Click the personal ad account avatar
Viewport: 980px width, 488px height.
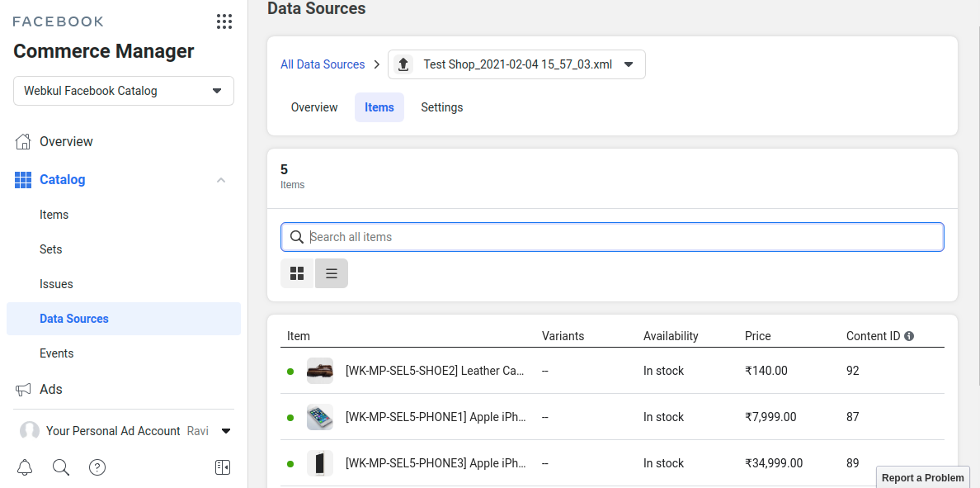(30, 431)
